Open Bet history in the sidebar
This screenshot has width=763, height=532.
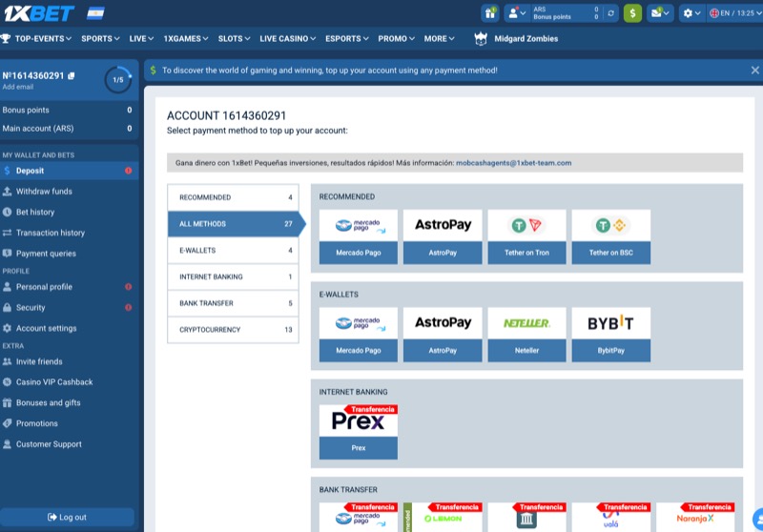[x=69, y=212]
